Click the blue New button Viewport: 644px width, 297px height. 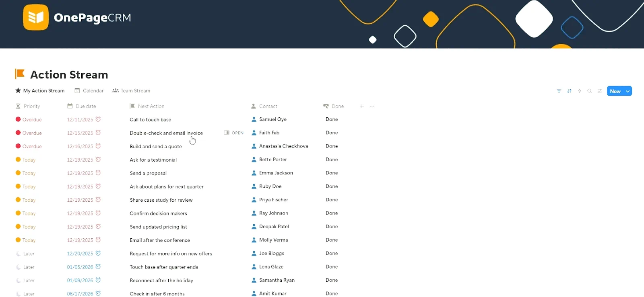pos(615,91)
